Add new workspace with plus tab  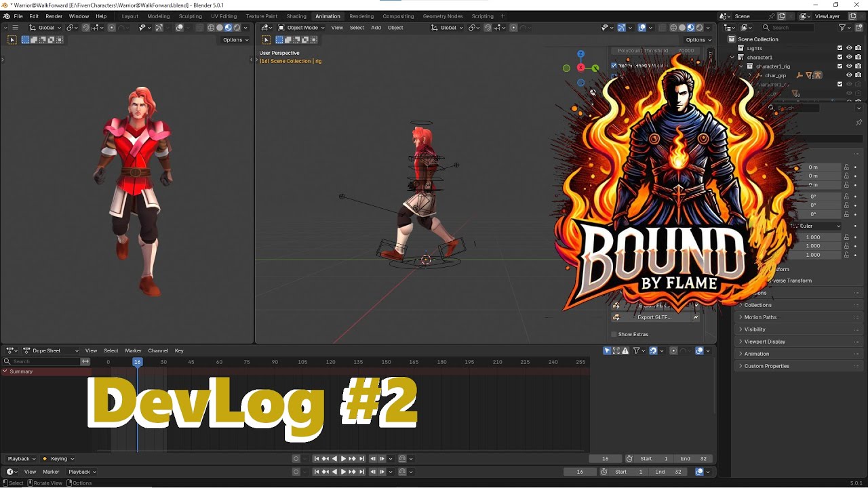point(502,16)
